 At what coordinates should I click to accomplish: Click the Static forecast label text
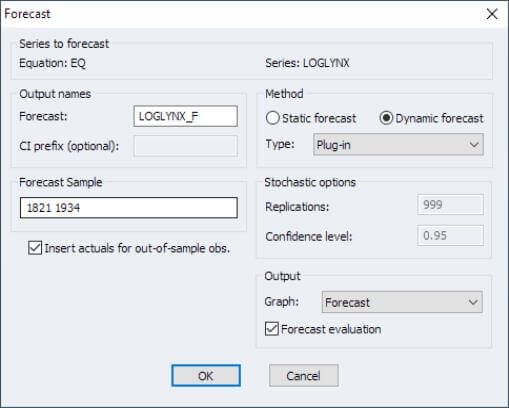point(319,118)
